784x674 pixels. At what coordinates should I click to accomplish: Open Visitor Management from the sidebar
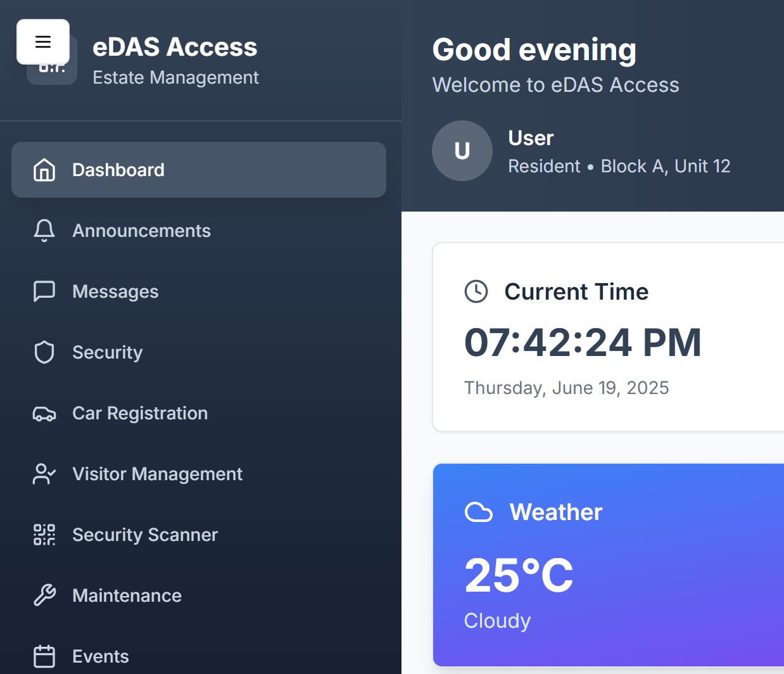157,474
